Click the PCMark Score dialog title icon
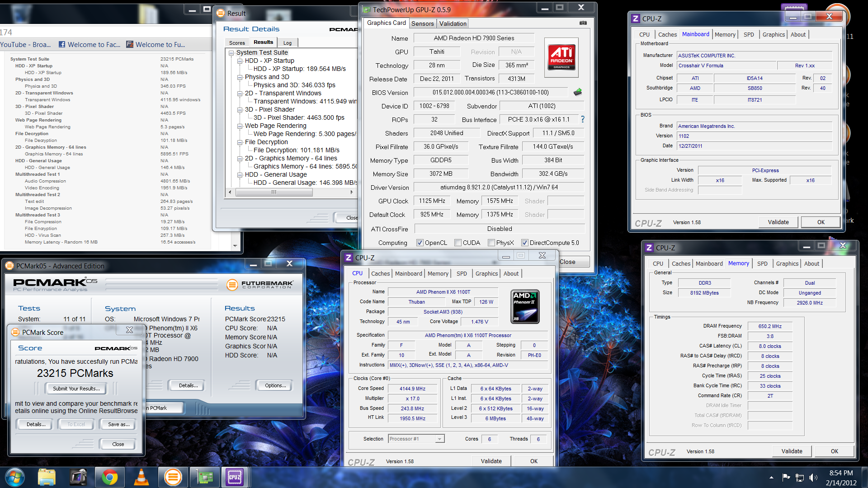This screenshot has height=488, width=868. (x=15, y=332)
